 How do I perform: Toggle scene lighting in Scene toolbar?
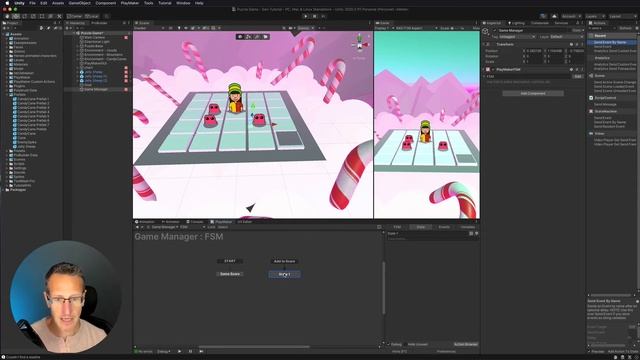coord(179,28)
